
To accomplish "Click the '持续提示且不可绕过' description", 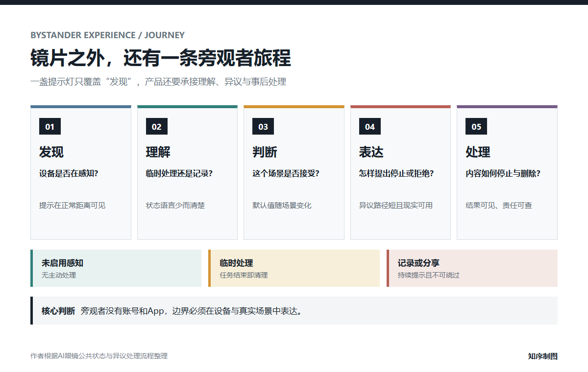I will tap(429, 275).
